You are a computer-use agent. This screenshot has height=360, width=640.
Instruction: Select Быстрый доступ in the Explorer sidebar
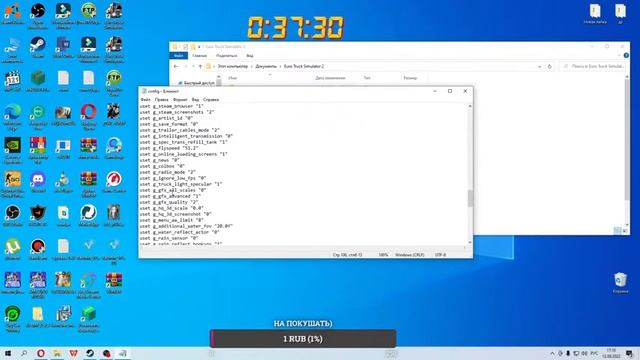tap(199, 83)
